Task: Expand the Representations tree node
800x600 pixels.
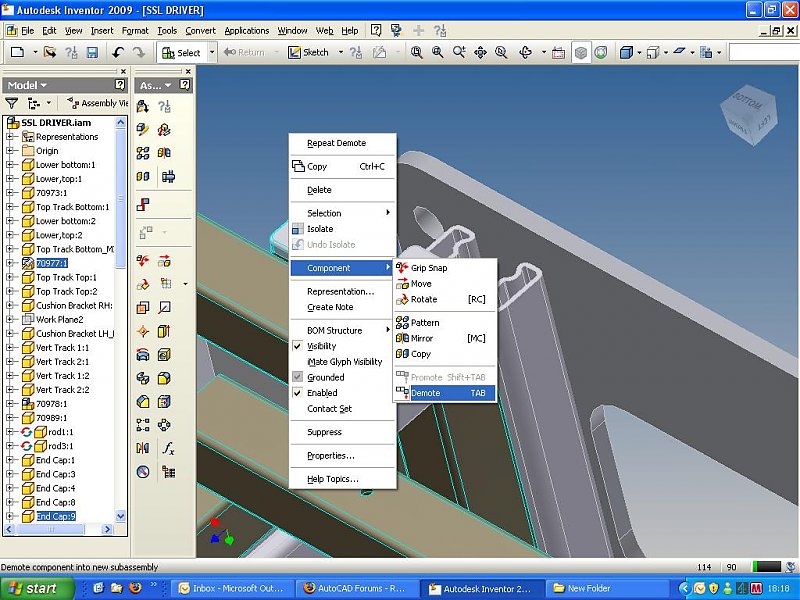Action: tap(10, 137)
